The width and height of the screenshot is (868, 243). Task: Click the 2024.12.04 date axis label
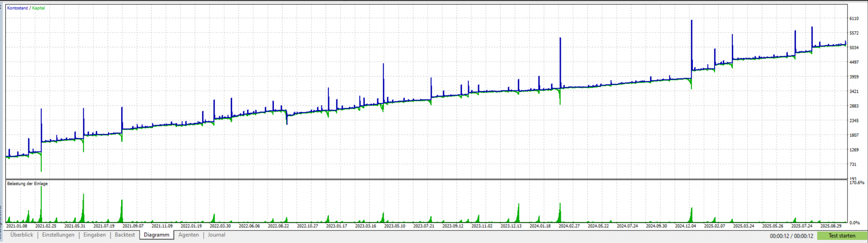[x=685, y=226]
